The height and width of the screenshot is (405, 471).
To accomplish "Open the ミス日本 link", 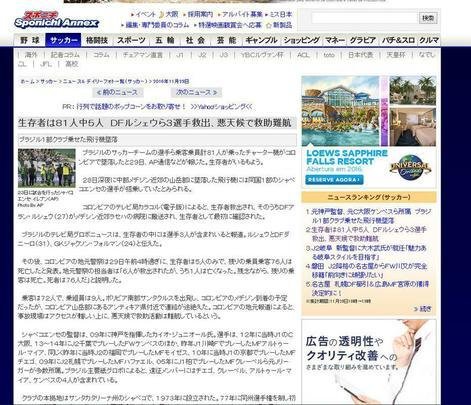I will point(281,15).
